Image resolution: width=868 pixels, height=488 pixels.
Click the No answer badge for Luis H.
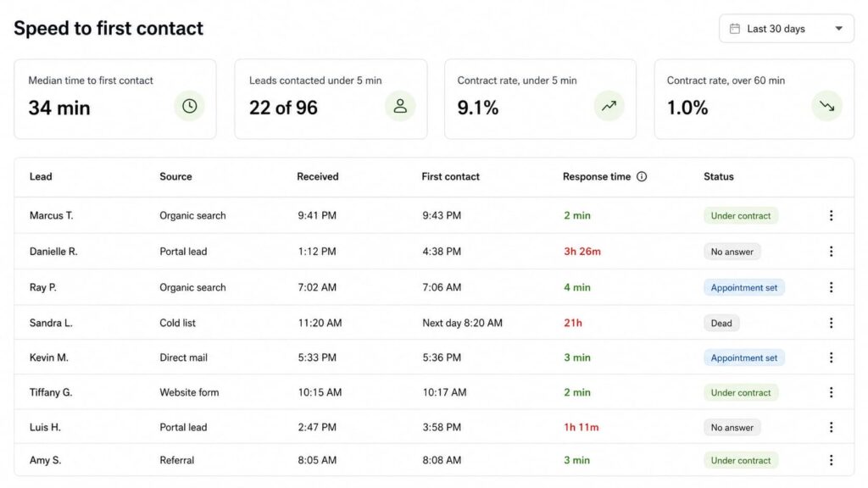[x=732, y=427]
